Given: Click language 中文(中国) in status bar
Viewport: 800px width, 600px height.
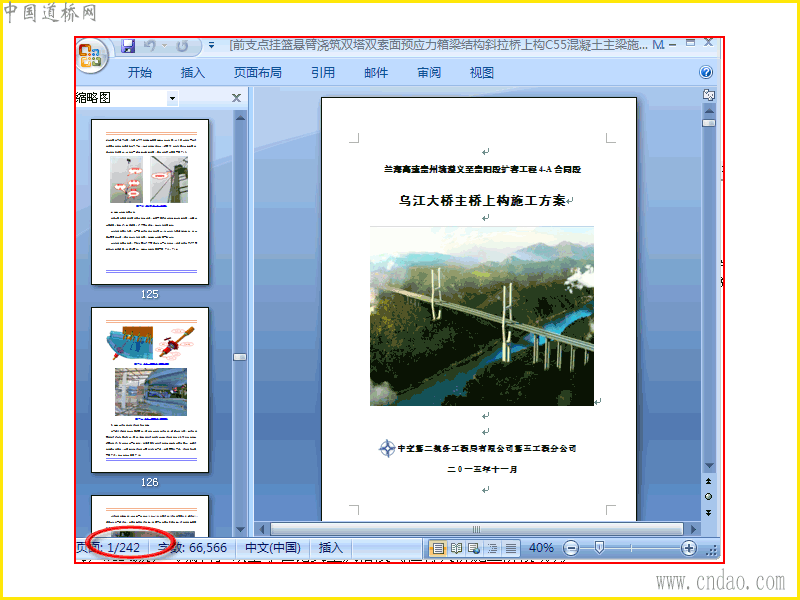Looking at the screenshot, I should coord(272,547).
